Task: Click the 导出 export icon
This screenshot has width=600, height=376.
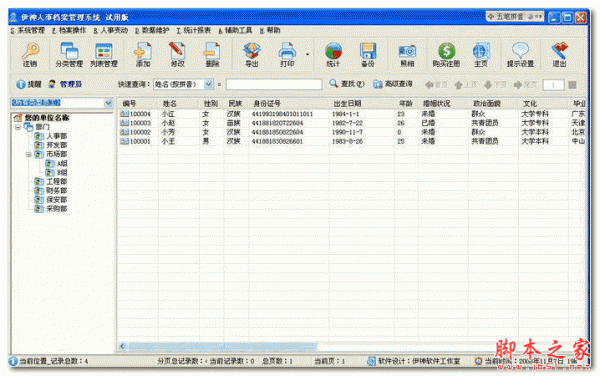Action: pos(252,55)
